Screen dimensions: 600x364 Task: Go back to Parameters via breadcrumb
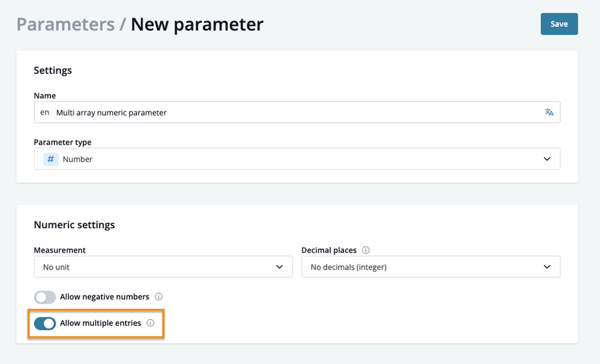pyautogui.click(x=66, y=25)
